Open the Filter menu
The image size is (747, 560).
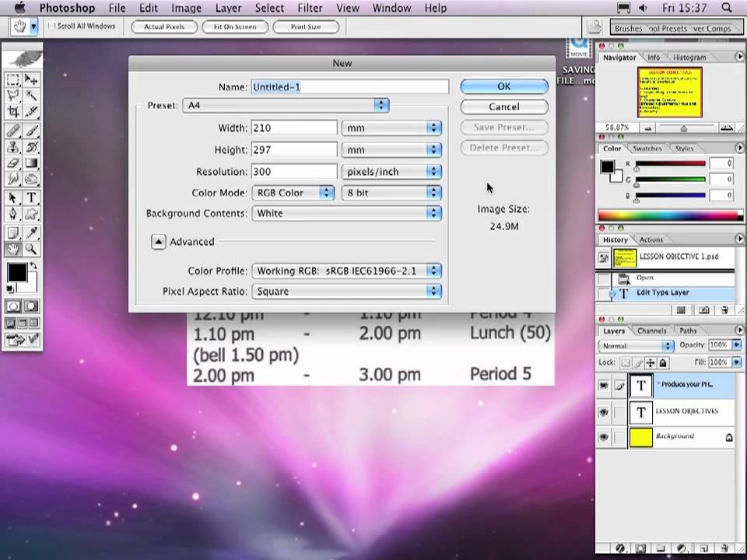coord(310,8)
